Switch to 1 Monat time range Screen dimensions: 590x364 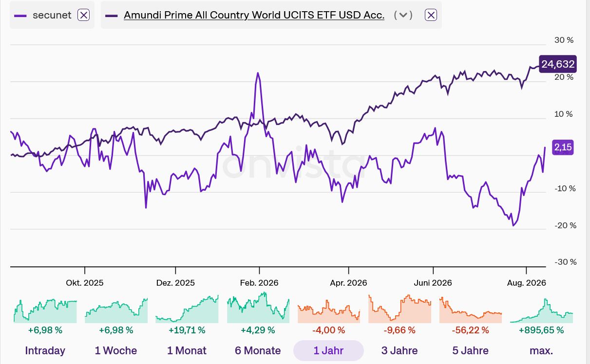(x=187, y=350)
